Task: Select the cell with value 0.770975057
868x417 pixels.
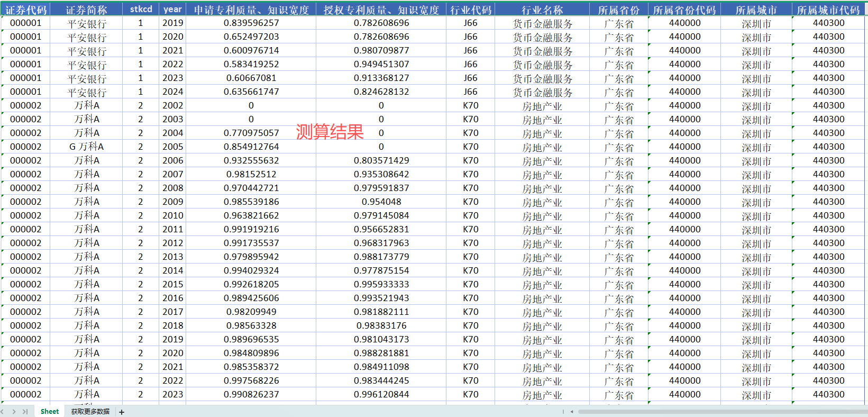Action: click(x=251, y=133)
